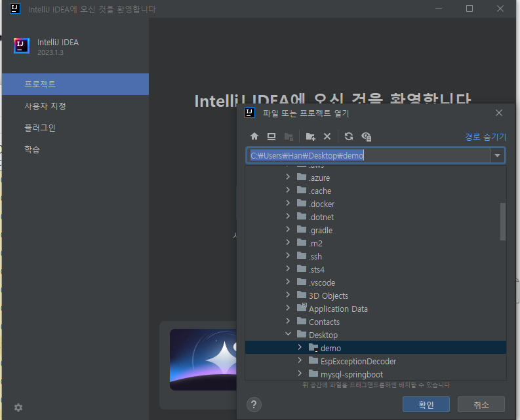Select the .ssh tree row
520x420 pixels.
coord(376,256)
